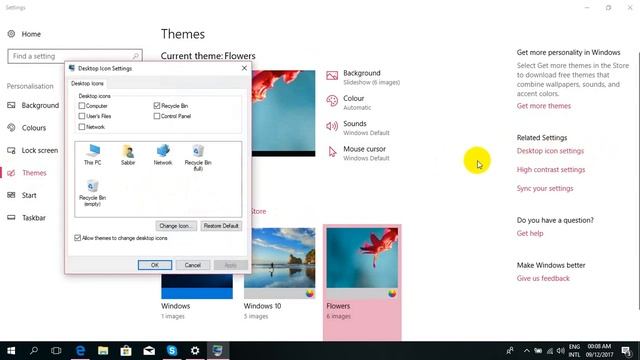Viewport: 640px width, 360px height.
Task: Select the Windows theme thumbnail
Action: 197,286
